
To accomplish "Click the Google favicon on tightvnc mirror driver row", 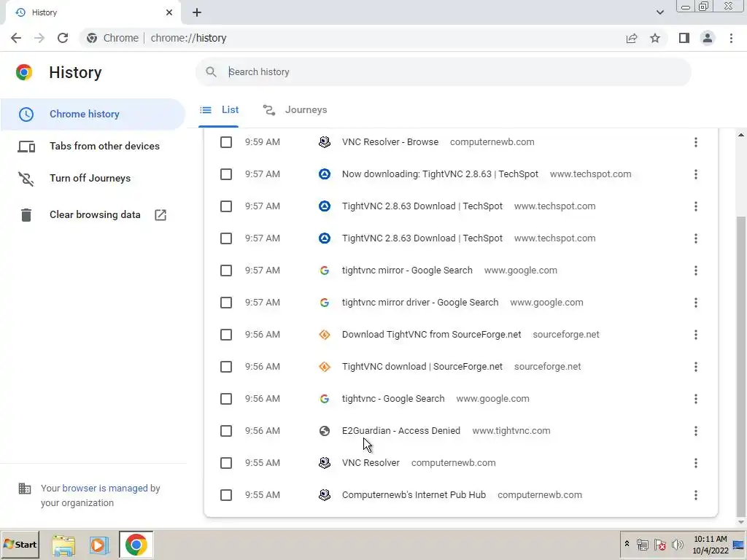I will point(325,303).
